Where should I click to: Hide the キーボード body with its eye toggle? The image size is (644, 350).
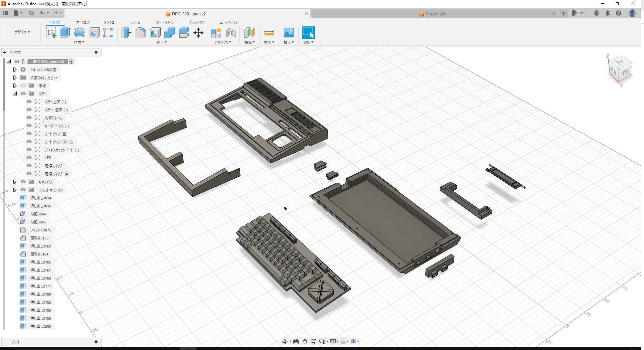29,126
